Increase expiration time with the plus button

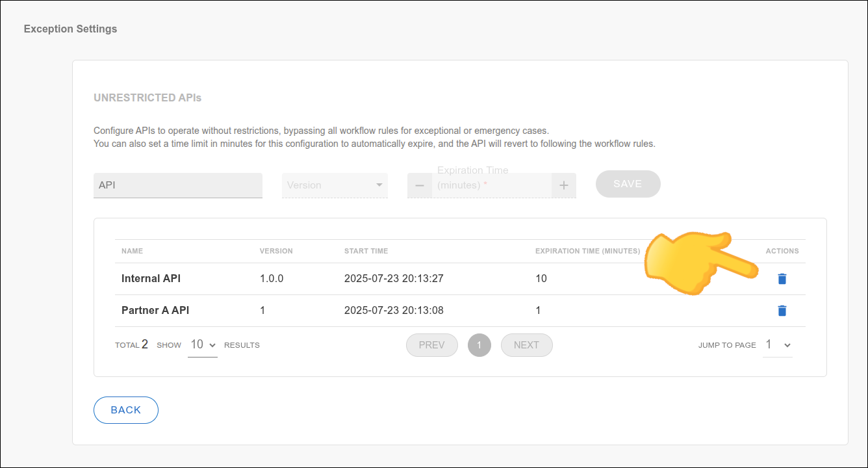click(563, 185)
